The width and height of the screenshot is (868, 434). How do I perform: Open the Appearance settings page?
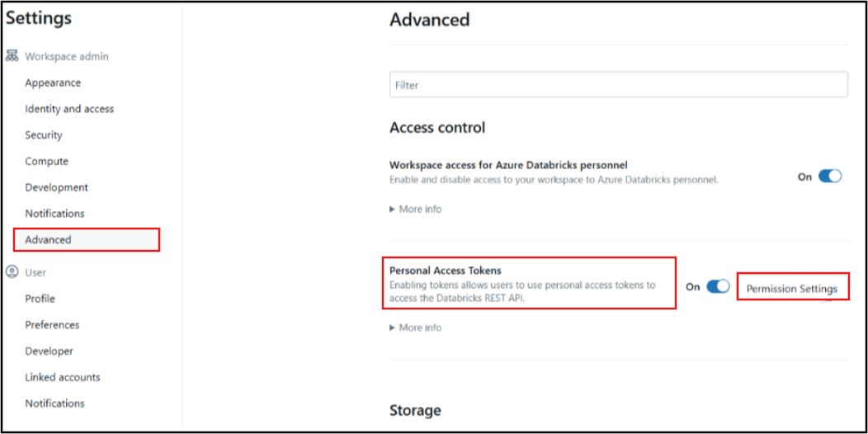coord(53,83)
